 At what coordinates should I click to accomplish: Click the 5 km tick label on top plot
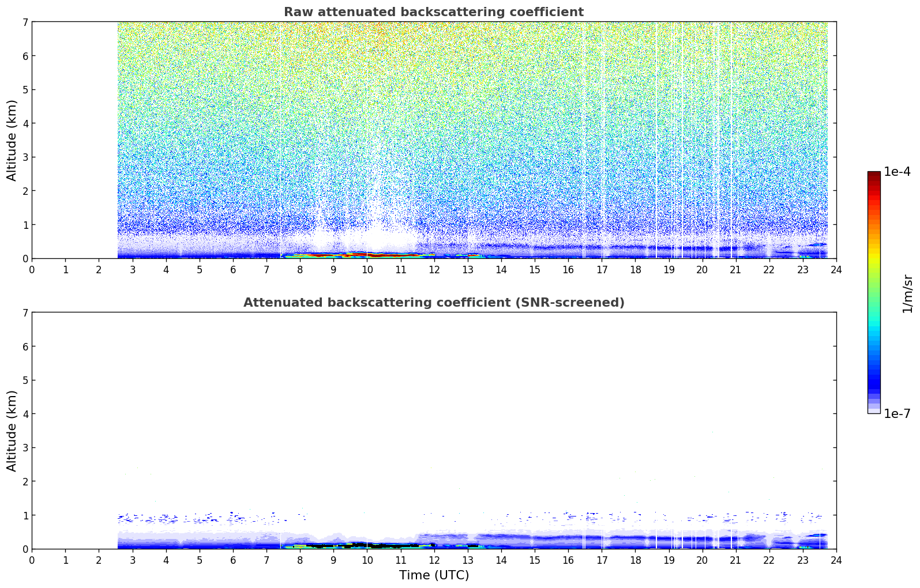(25, 90)
